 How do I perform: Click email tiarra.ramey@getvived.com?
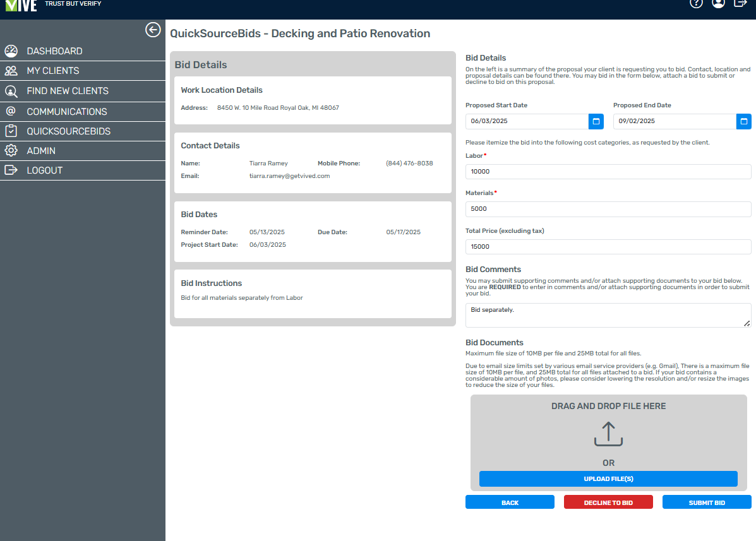289,176
